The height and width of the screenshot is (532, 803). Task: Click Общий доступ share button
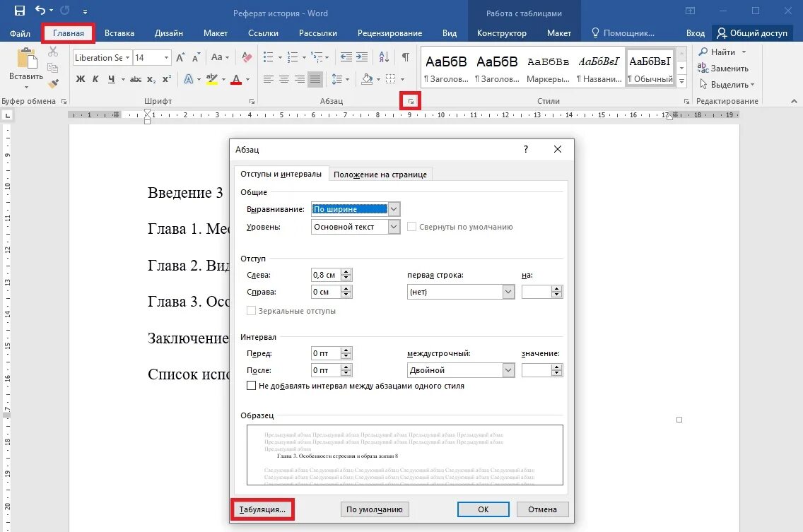(x=752, y=33)
